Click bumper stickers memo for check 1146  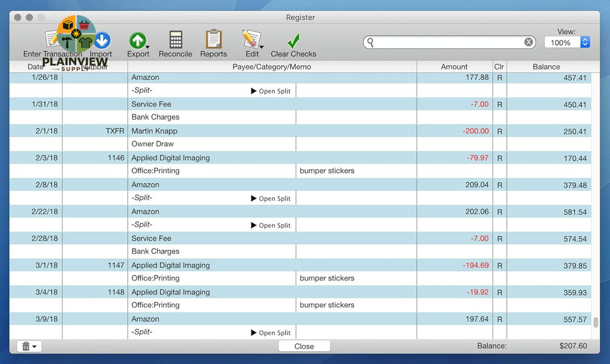click(327, 171)
